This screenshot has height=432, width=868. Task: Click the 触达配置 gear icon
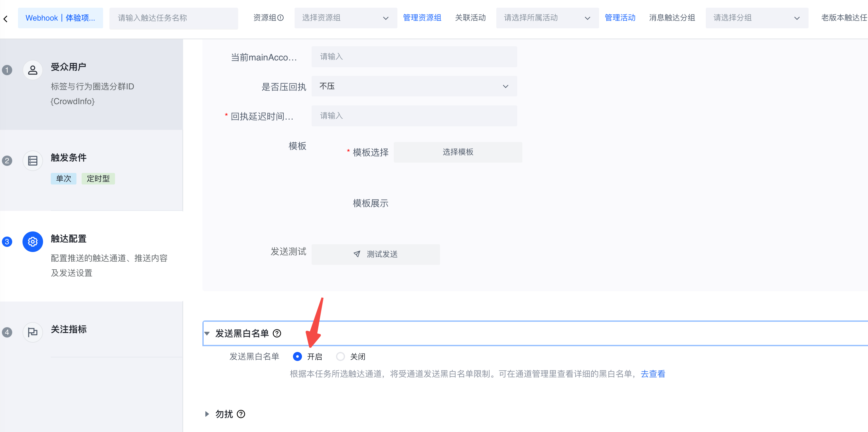[x=33, y=241]
